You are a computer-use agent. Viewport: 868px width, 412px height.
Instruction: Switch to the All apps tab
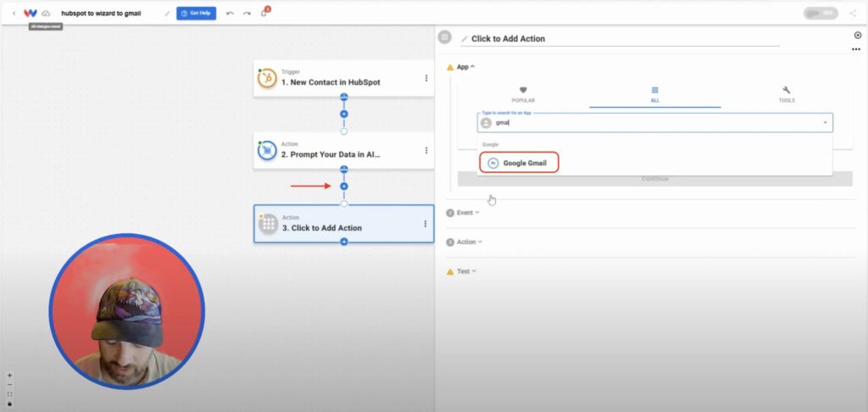(655, 95)
